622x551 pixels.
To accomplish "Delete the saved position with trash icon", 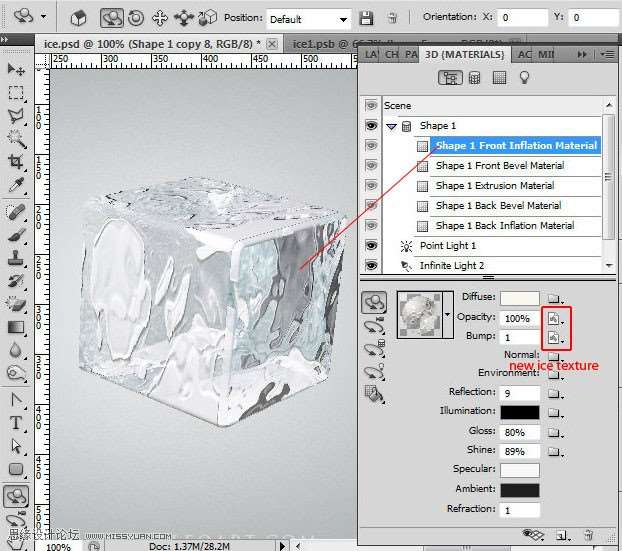I will tap(392, 18).
